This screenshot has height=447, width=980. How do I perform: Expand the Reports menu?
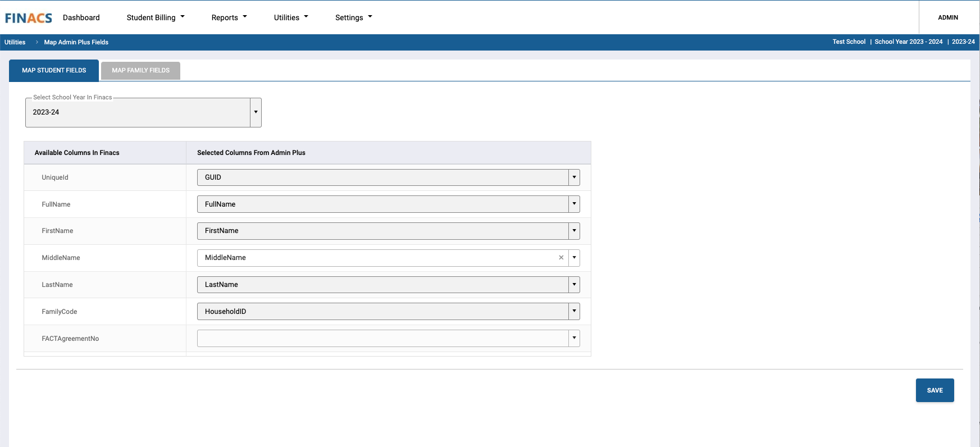click(x=229, y=17)
